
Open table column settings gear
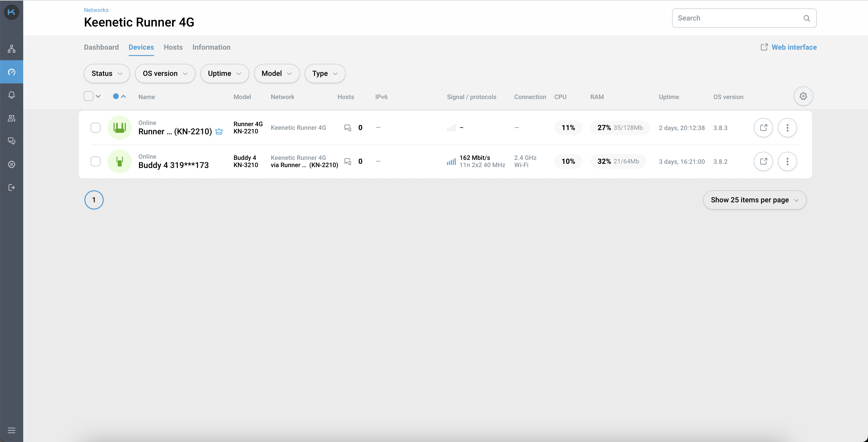[803, 96]
